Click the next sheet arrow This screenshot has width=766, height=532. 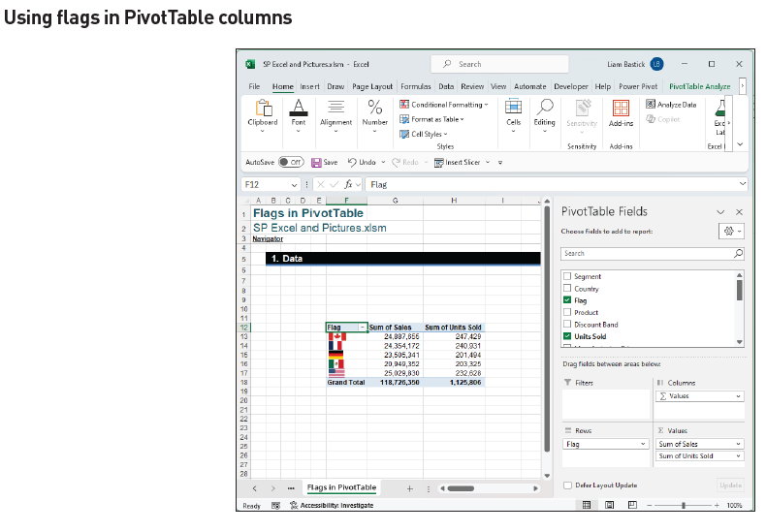click(273, 488)
